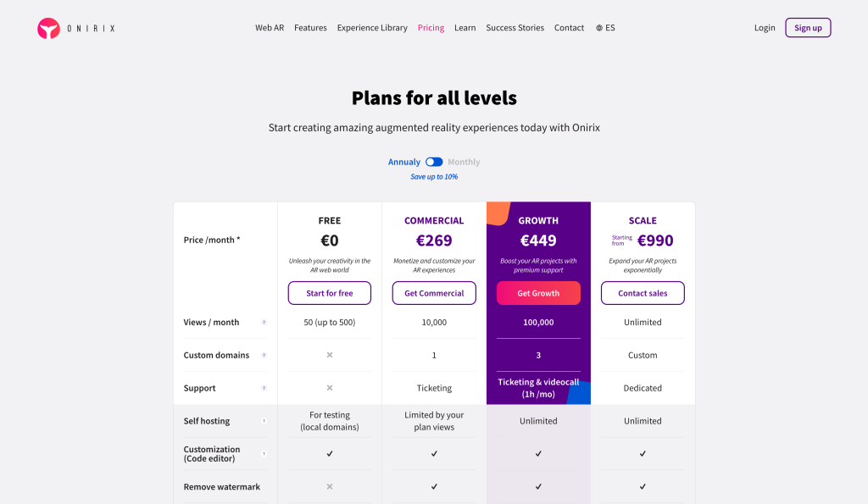The image size is (868, 504).
Task: Toggle the Annually/Monthly billing switch
Action: click(x=434, y=162)
